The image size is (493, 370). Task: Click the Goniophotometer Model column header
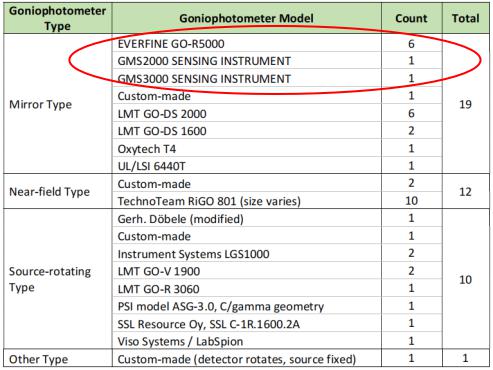coord(247,18)
